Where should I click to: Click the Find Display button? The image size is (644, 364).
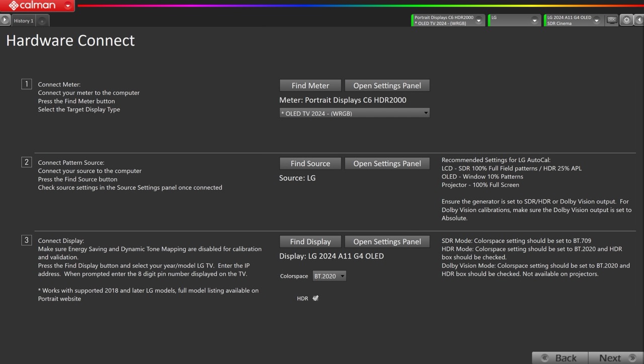310,241
